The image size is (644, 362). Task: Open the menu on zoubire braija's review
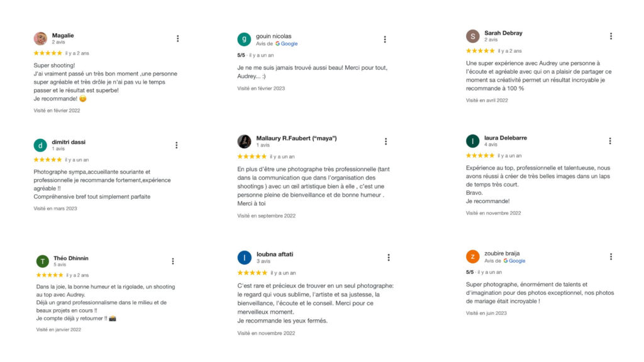coord(611,256)
